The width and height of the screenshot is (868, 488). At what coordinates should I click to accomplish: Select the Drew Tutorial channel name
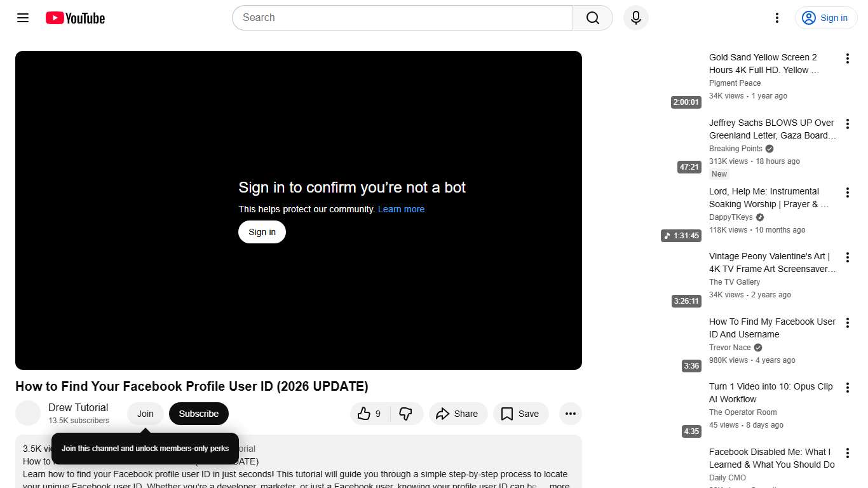tap(78, 407)
